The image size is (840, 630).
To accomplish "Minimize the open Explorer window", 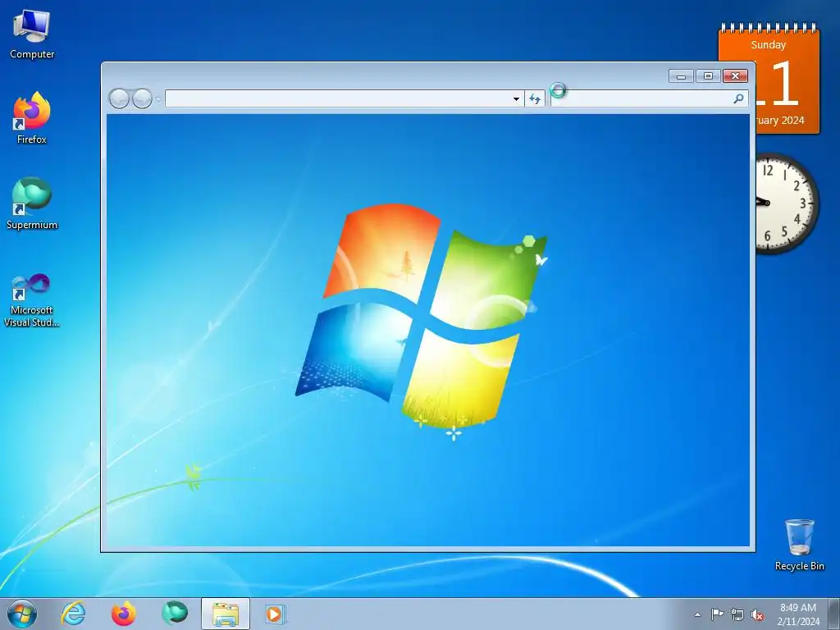I will pyautogui.click(x=681, y=76).
